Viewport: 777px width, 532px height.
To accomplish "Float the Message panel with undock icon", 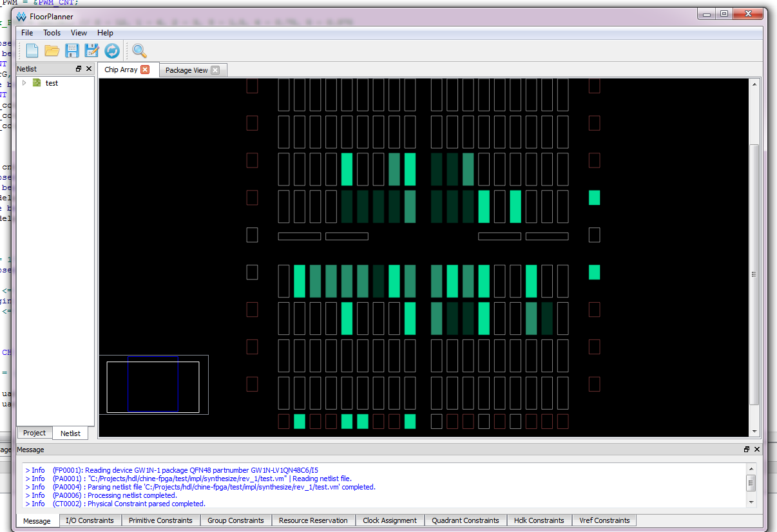I will [x=747, y=450].
